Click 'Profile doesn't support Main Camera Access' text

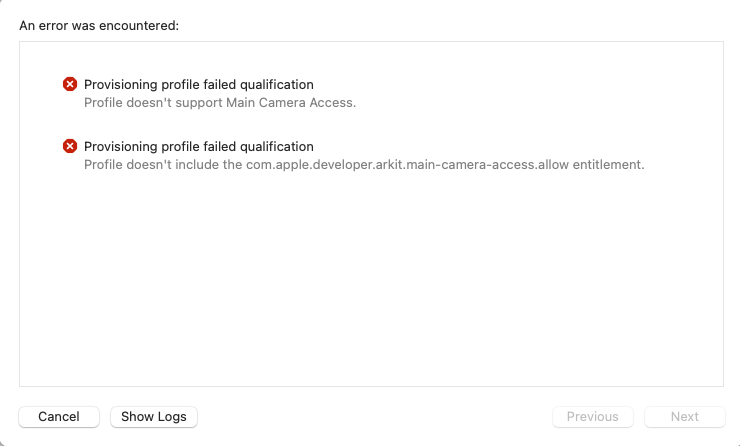[220, 102]
